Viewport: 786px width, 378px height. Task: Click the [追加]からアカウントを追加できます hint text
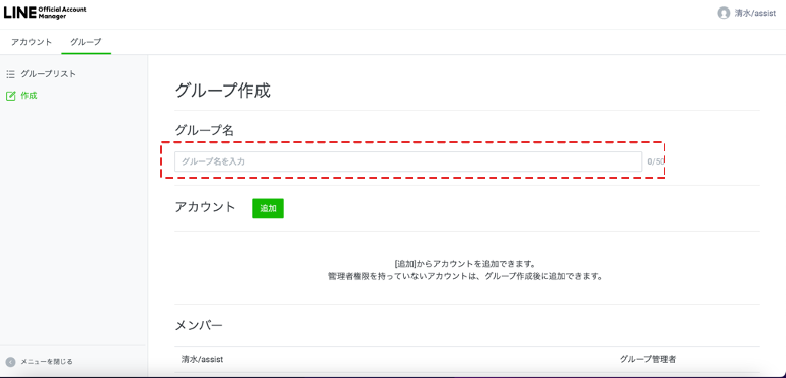[466, 264]
